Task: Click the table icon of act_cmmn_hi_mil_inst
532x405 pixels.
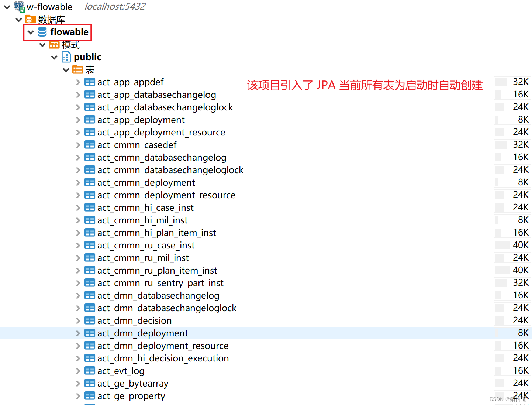Action: 90,220
